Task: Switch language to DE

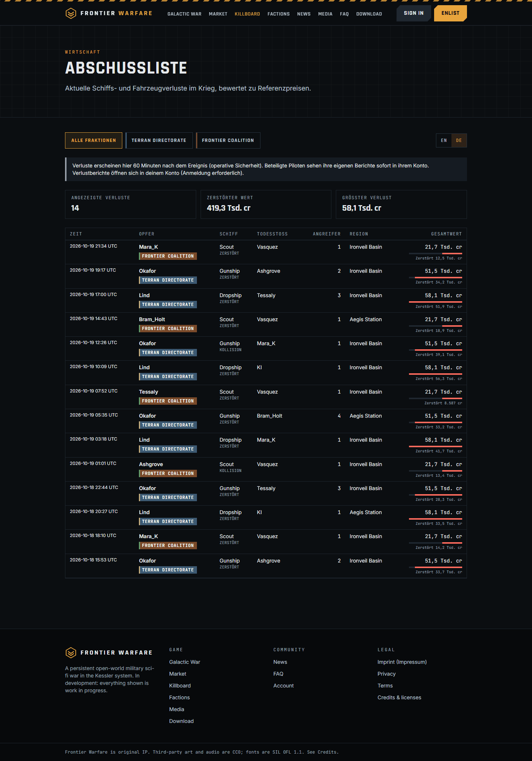Action: pyautogui.click(x=459, y=140)
